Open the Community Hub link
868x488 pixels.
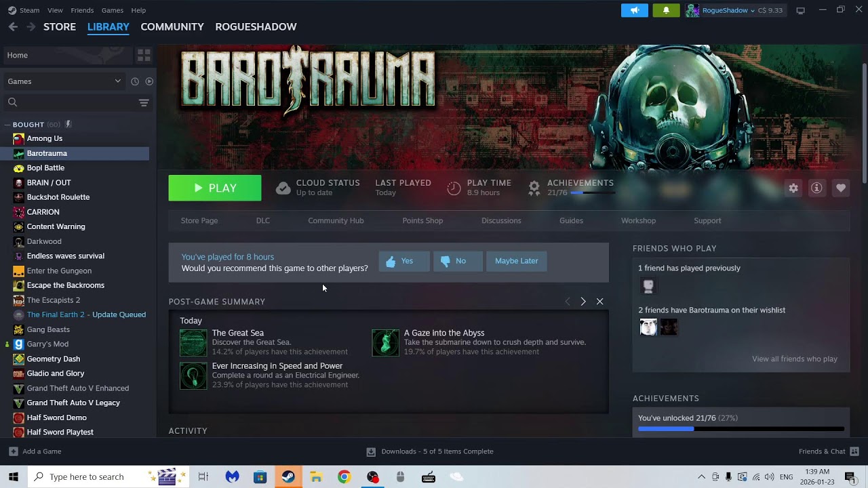point(336,220)
